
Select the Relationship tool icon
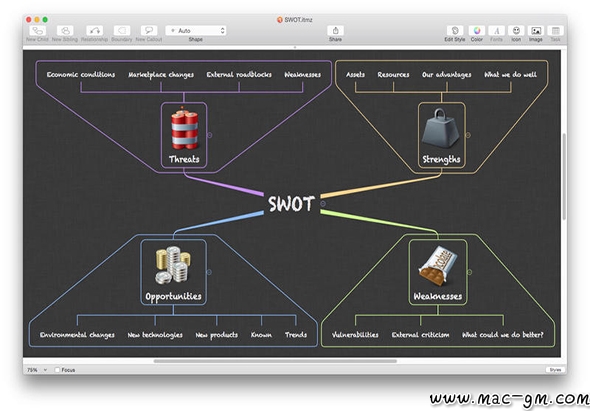pos(94,30)
